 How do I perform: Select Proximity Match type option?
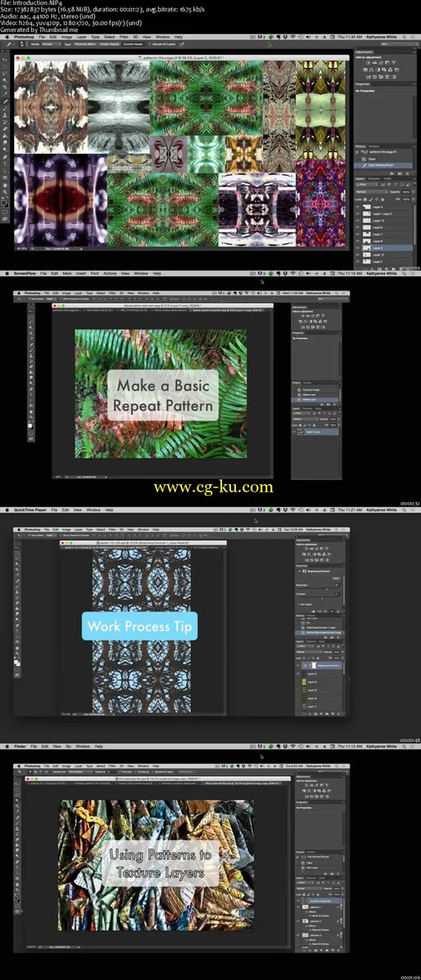click(x=85, y=45)
